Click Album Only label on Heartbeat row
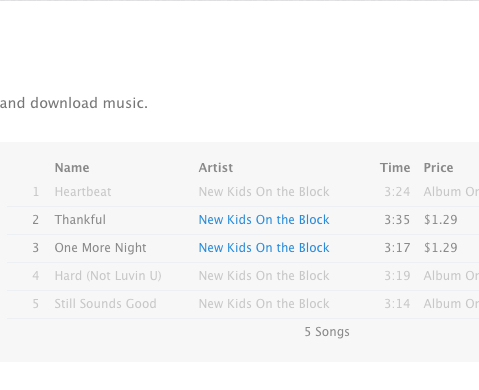The image size is (479, 390). [451, 192]
